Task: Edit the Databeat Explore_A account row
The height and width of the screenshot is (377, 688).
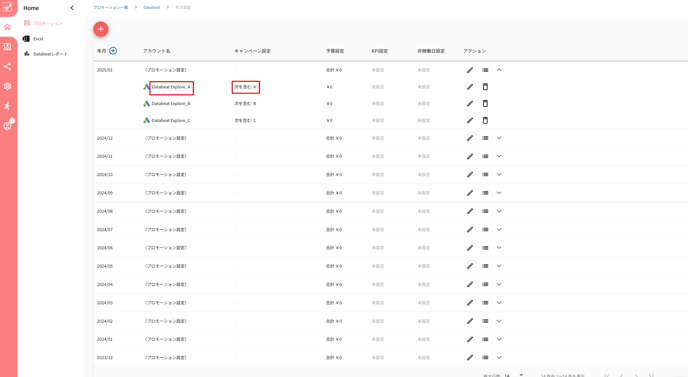Action: coord(470,87)
